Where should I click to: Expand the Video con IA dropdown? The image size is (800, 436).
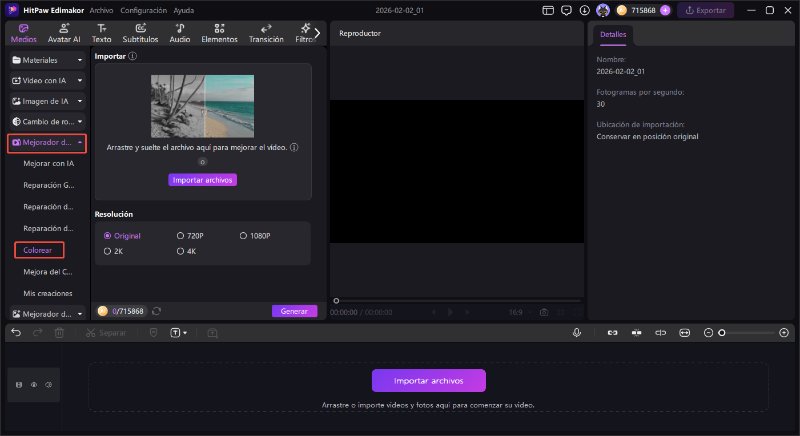(x=47, y=81)
